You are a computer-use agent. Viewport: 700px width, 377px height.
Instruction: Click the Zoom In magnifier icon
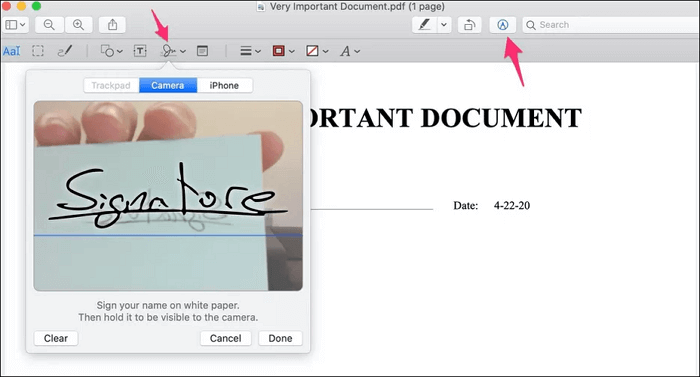(79, 25)
